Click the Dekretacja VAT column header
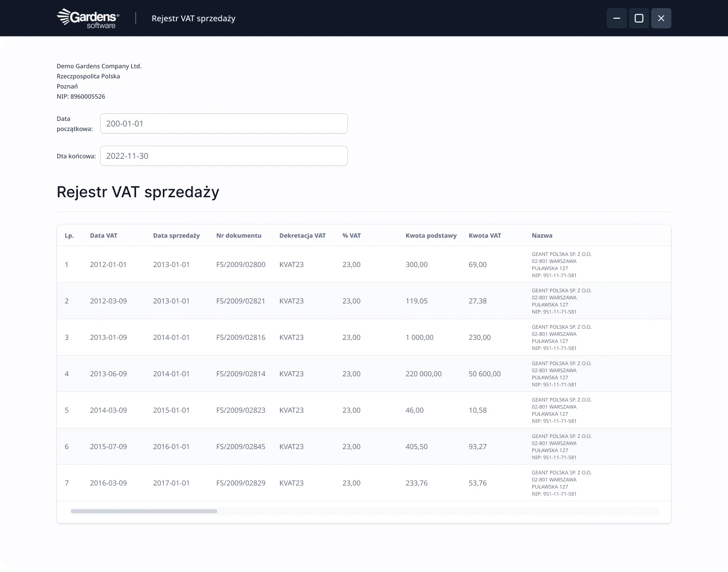Viewport: 728px width, 572px height. coord(302,236)
